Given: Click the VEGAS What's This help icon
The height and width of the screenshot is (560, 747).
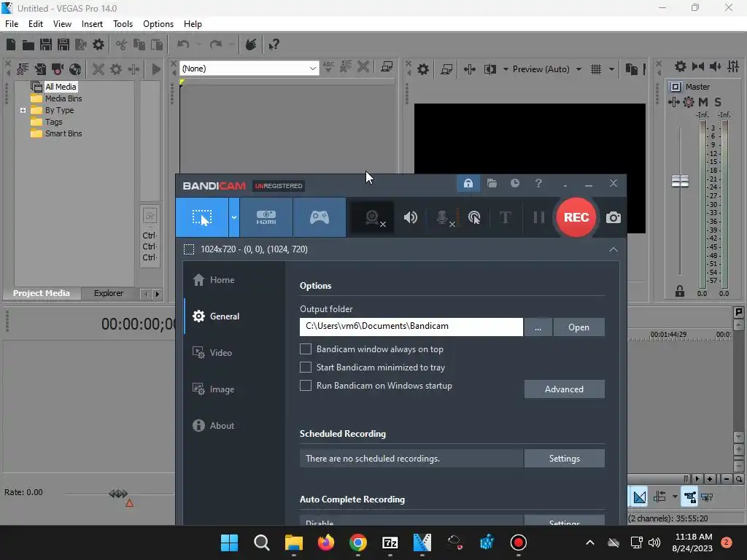Looking at the screenshot, I should (x=274, y=44).
